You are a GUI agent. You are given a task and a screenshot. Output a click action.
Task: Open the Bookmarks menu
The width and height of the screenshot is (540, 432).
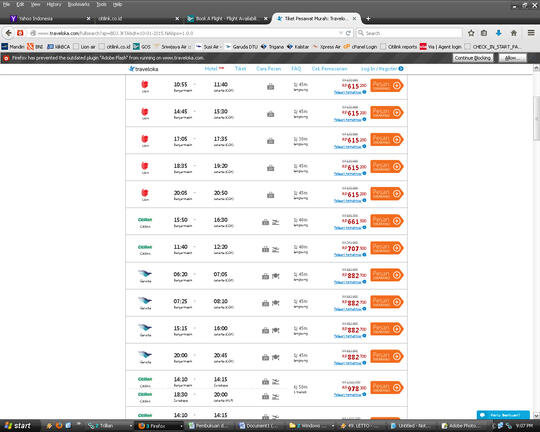tap(79, 4)
